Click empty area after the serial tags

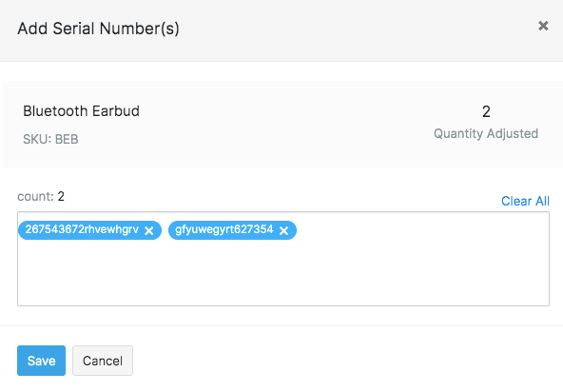[x=420, y=230]
